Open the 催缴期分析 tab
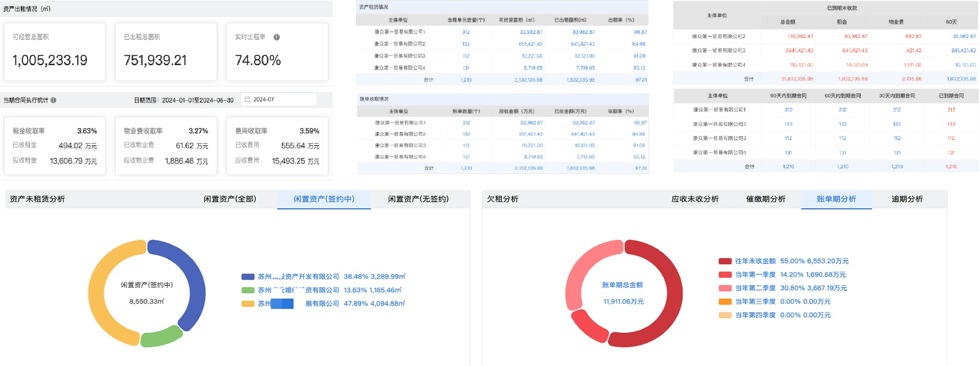 (x=766, y=199)
